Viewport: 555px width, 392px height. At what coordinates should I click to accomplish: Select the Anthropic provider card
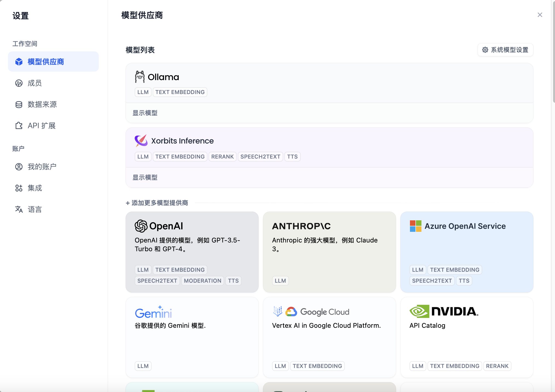tap(329, 251)
